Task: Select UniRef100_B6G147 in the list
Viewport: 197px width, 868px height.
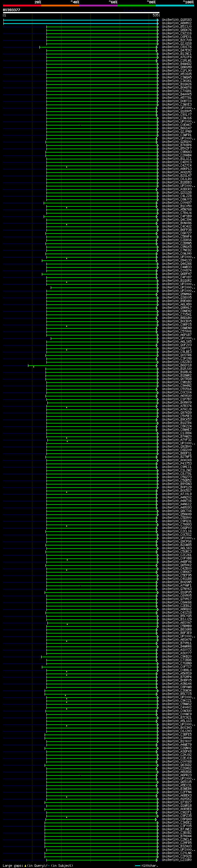Action: pyautogui.click(x=176, y=128)
